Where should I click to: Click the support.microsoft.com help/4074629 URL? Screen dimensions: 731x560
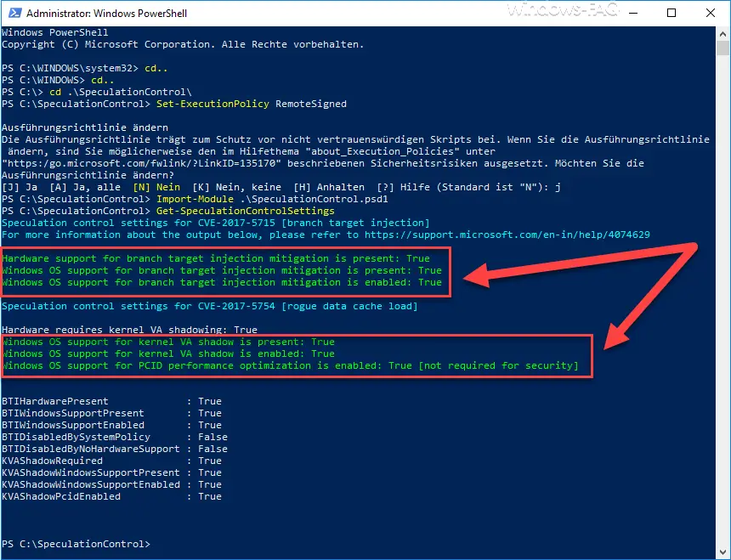pos(507,235)
